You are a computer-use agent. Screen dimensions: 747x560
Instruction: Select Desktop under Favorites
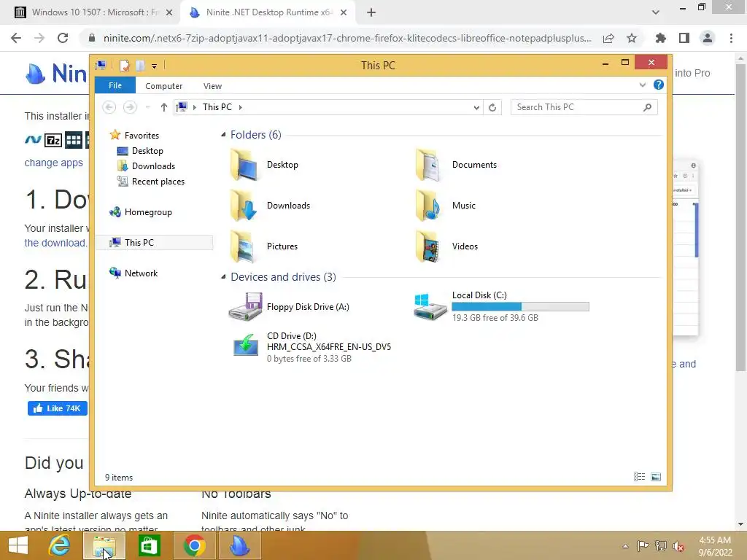(x=147, y=151)
